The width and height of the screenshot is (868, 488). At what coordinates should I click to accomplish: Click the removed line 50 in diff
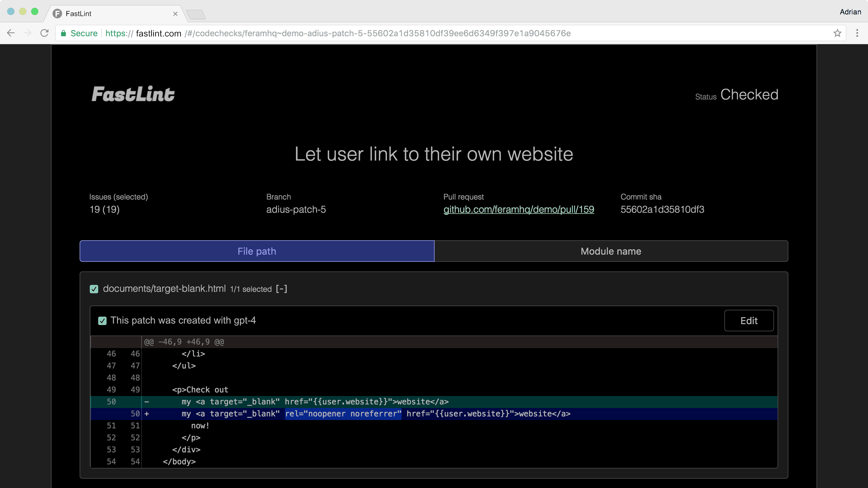tap(434, 402)
